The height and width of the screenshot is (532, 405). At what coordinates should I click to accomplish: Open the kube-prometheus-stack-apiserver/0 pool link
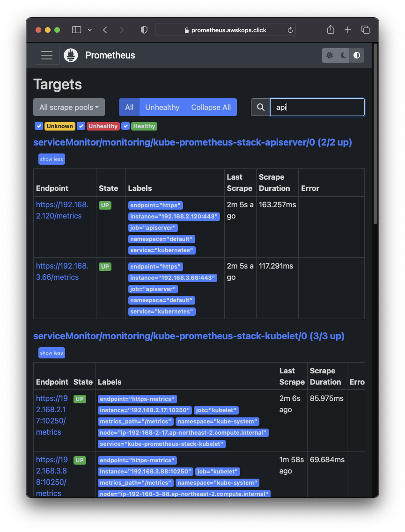tap(192, 142)
